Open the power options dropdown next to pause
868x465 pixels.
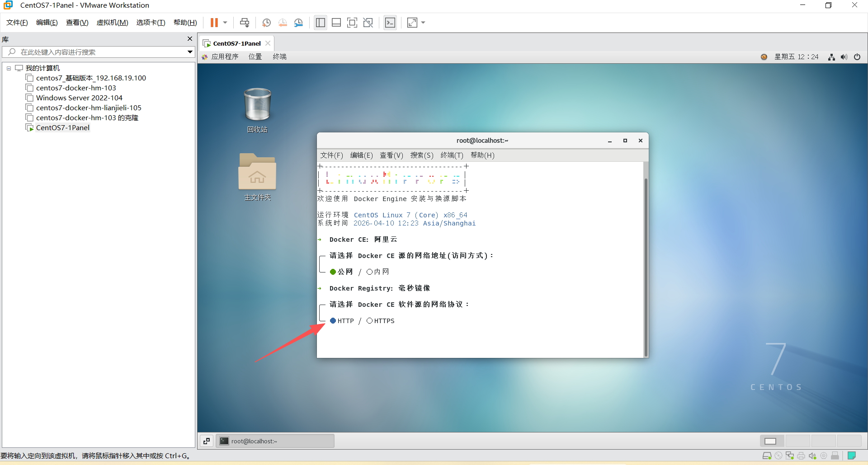(x=225, y=23)
